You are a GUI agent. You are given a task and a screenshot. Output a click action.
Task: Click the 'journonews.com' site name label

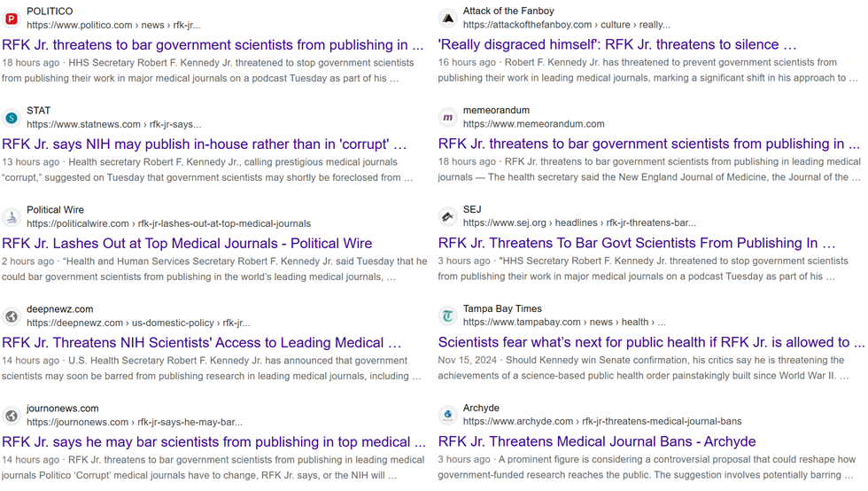[x=63, y=408]
